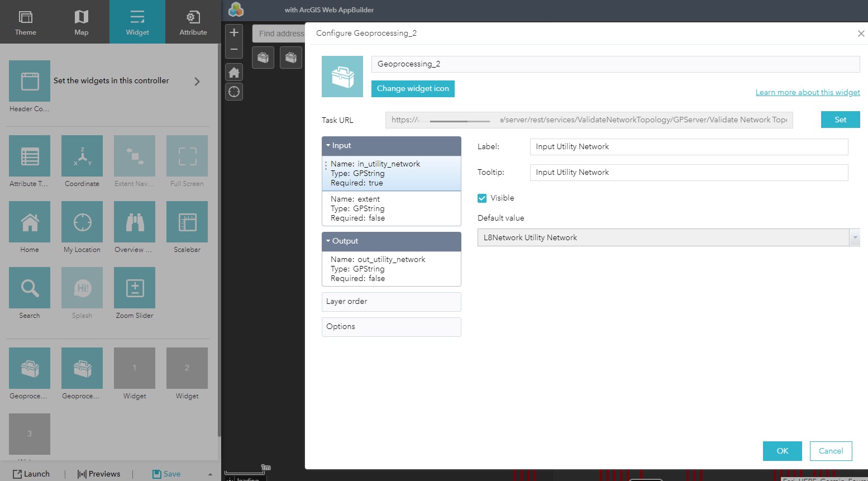The width and height of the screenshot is (868, 481).
Task: Open the Default value dropdown
Action: coord(855,237)
